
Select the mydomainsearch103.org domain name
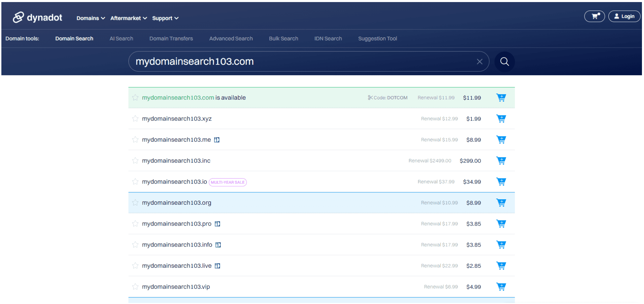point(177,203)
